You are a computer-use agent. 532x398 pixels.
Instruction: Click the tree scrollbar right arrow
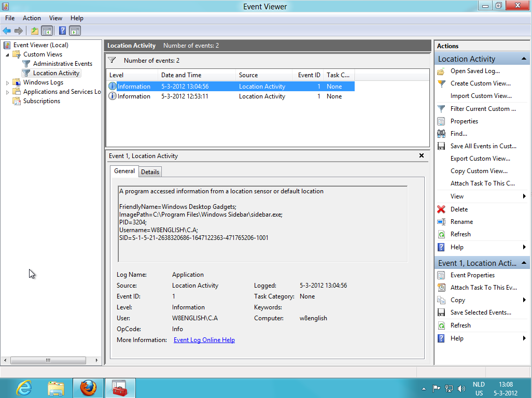(96, 360)
